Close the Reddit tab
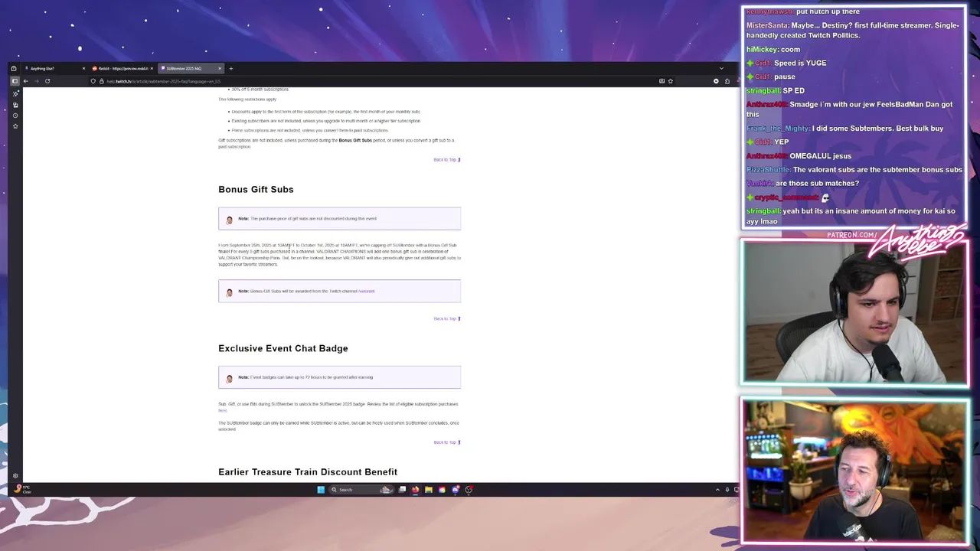Screen dimensions: 980x551 click(x=152, y=69)
